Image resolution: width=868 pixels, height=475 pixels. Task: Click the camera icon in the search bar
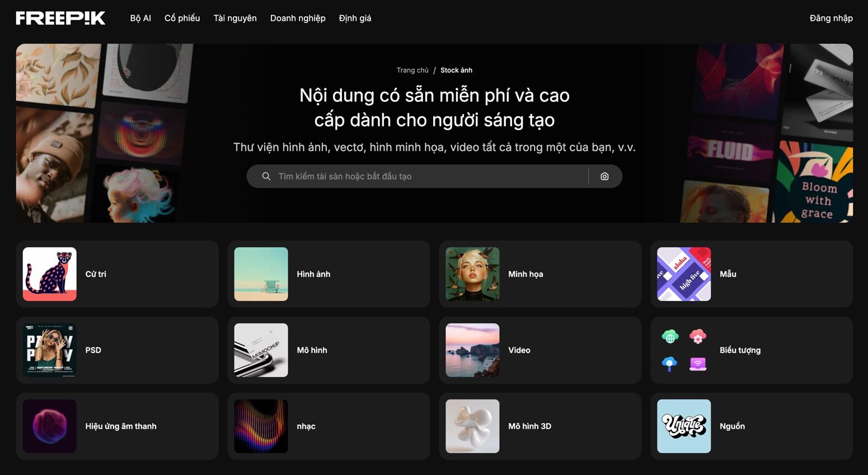coord(604,176)
